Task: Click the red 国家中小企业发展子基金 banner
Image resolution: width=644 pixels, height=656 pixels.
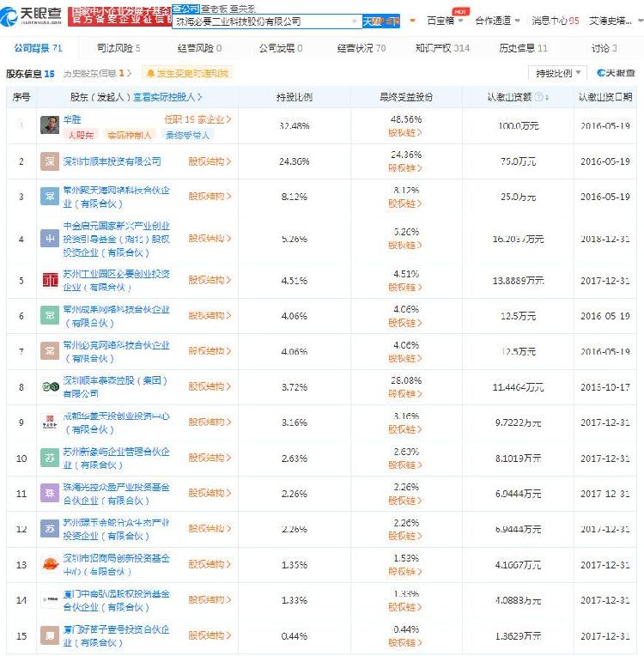Action: (120, 16)
